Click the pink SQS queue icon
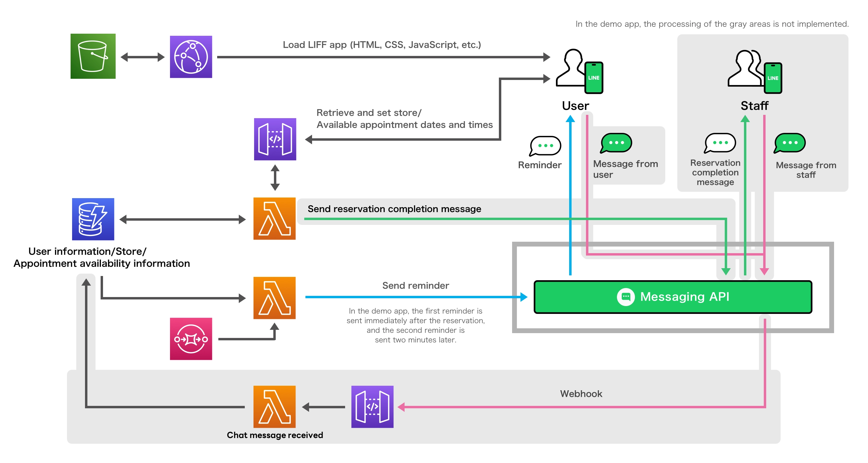 (x=191, y=339)
